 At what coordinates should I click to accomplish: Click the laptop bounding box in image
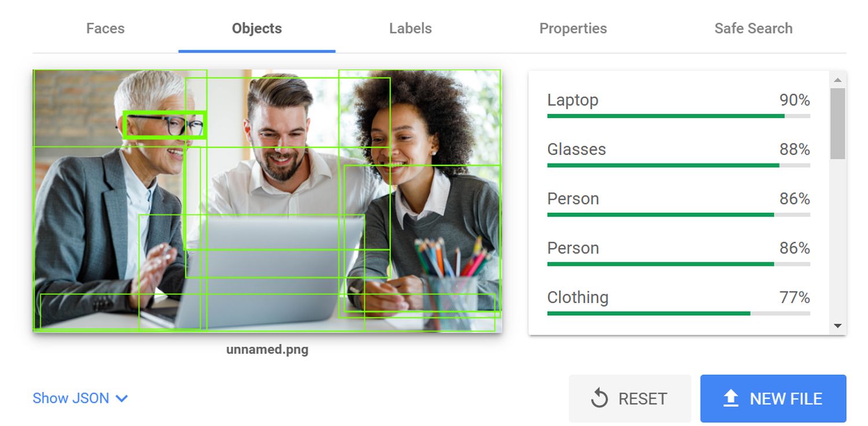tap(252, 272)
